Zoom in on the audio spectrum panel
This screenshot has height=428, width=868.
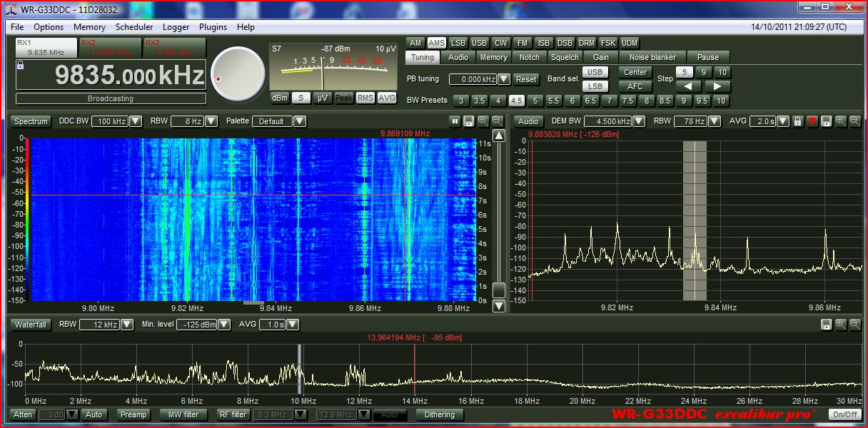[x=840, y=121]
